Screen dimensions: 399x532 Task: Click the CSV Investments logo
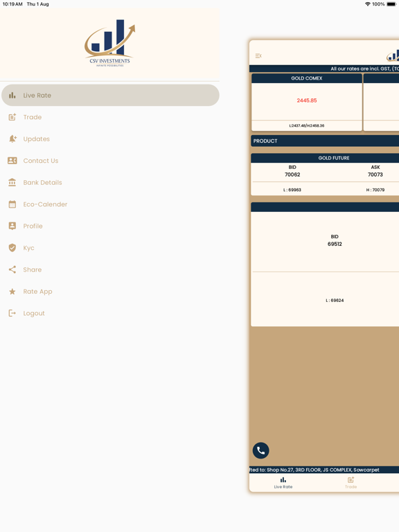(x=110, y=43)
